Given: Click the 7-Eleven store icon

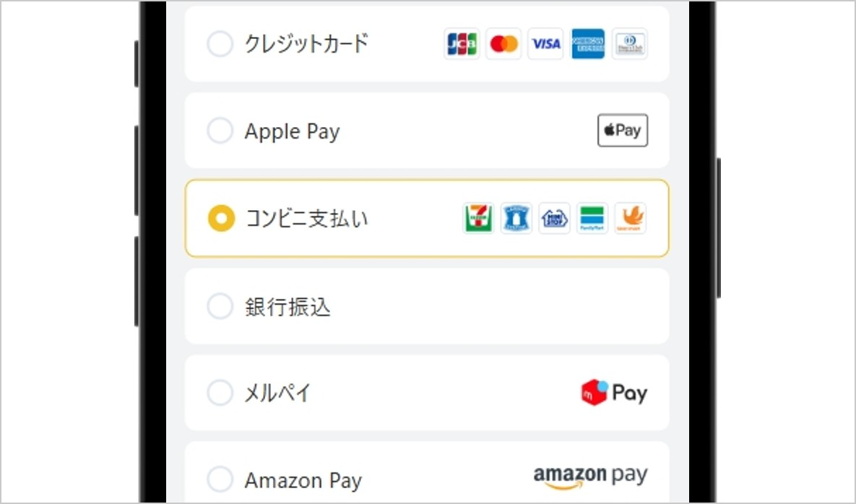Looking at the screenshot, I should tap(479, 219).
